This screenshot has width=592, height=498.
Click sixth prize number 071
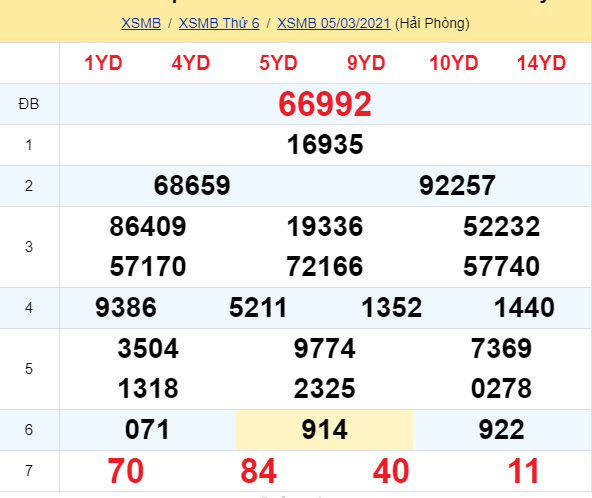(x=148, y=430)
